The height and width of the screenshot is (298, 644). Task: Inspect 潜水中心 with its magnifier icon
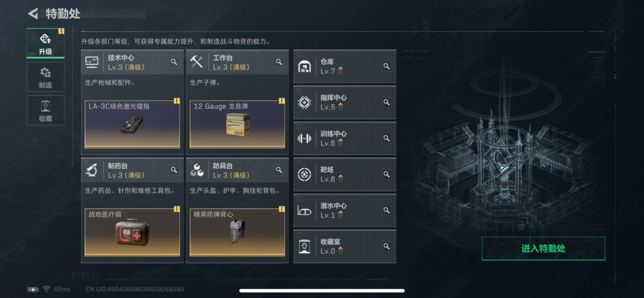(386, 210)
